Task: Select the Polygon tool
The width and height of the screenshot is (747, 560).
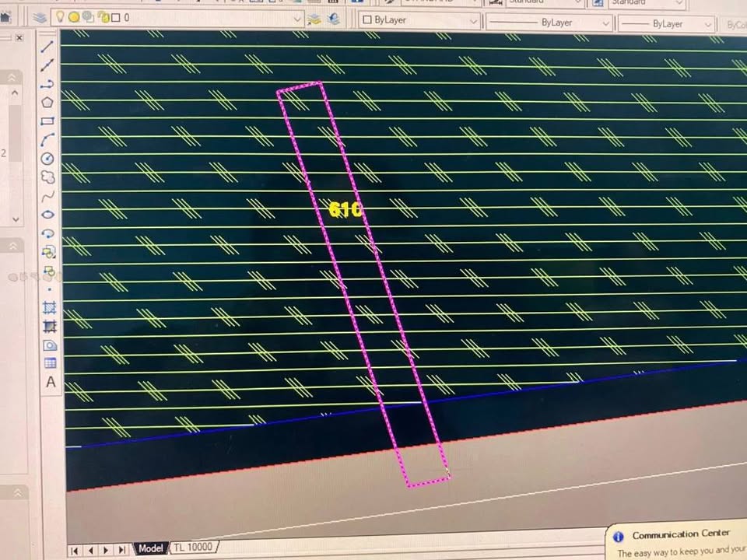Action: [x=47, y=103]
